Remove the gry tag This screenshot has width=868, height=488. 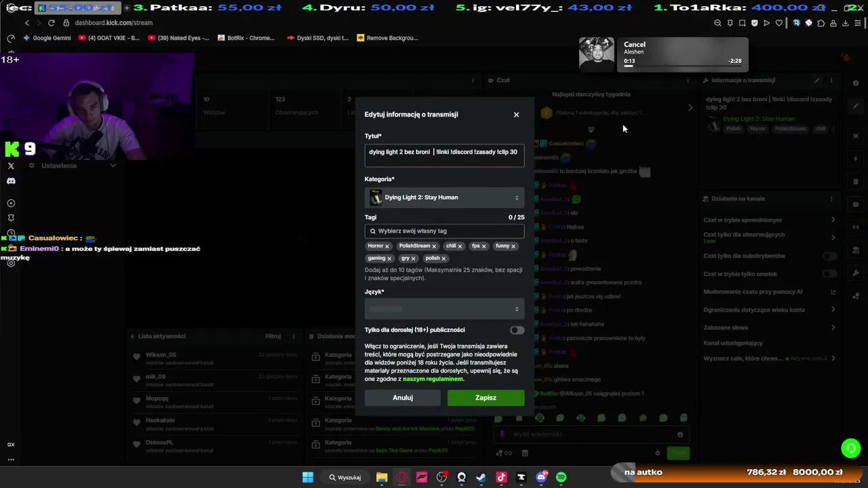point(413,259)
